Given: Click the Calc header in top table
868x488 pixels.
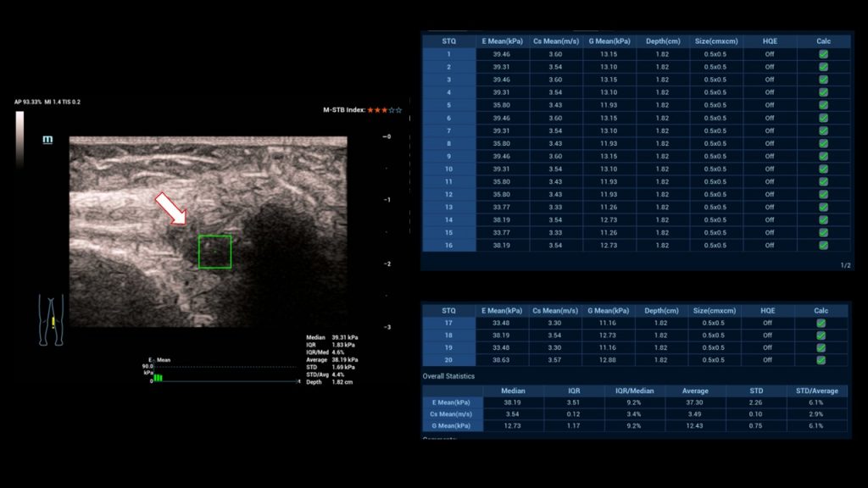Looking at the screenshot, I should point(823,41).
